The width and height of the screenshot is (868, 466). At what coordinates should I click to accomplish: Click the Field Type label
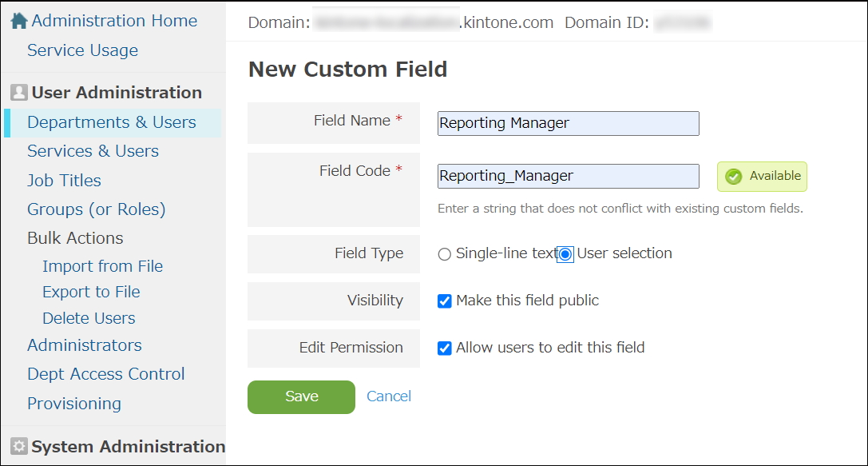click(x=369, y=253)
